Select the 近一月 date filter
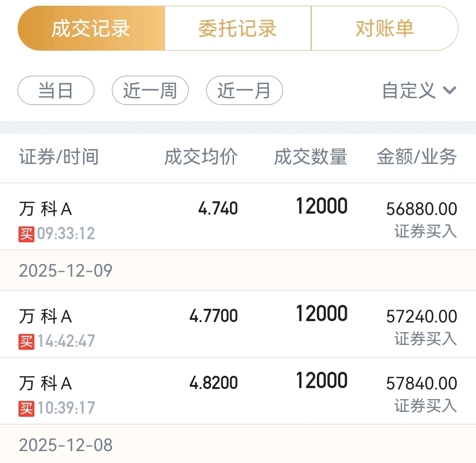 coord(244,90)
